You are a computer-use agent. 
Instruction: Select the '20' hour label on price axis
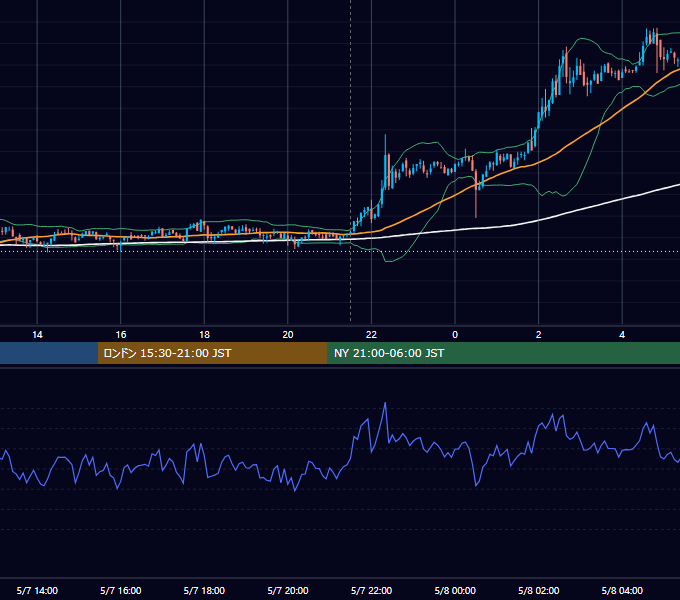point(288,335)
